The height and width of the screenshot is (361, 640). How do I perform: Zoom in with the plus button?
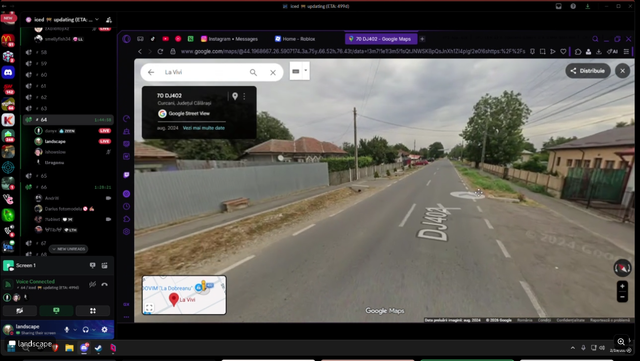pos(622,286)
